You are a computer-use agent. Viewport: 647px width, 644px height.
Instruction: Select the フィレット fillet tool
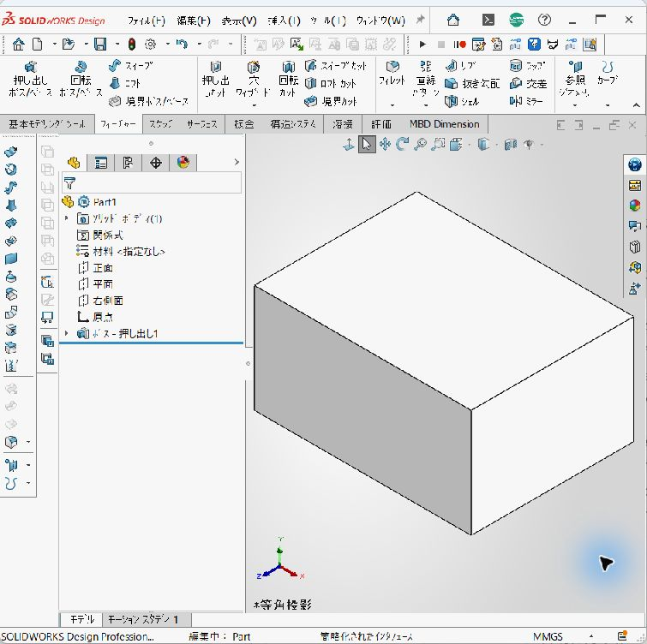pos(392,74)
